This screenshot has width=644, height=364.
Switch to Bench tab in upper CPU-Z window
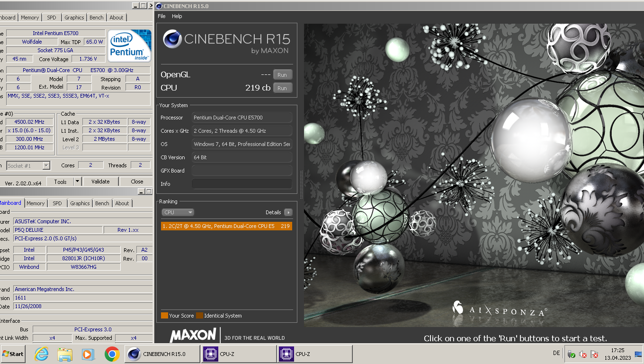(97, 18)
